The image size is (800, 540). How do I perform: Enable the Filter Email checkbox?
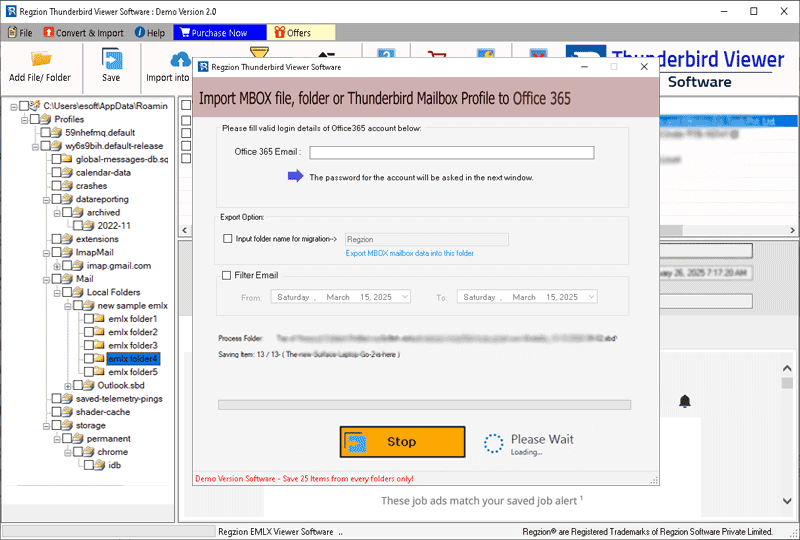tap(227, 275)
